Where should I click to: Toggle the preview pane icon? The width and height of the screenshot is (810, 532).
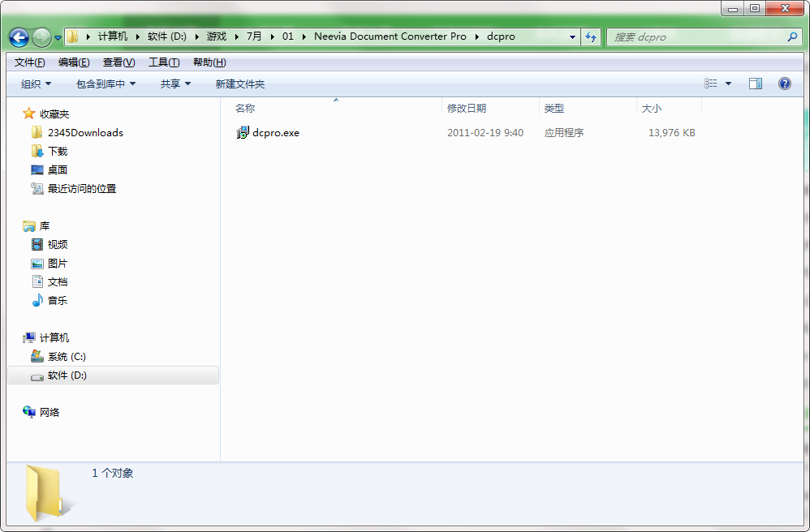tap(756, 83)
